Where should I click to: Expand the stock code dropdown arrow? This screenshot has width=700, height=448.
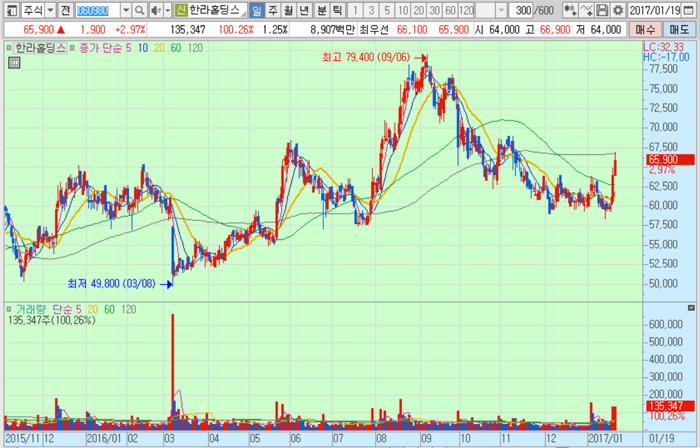click(126, 10)
